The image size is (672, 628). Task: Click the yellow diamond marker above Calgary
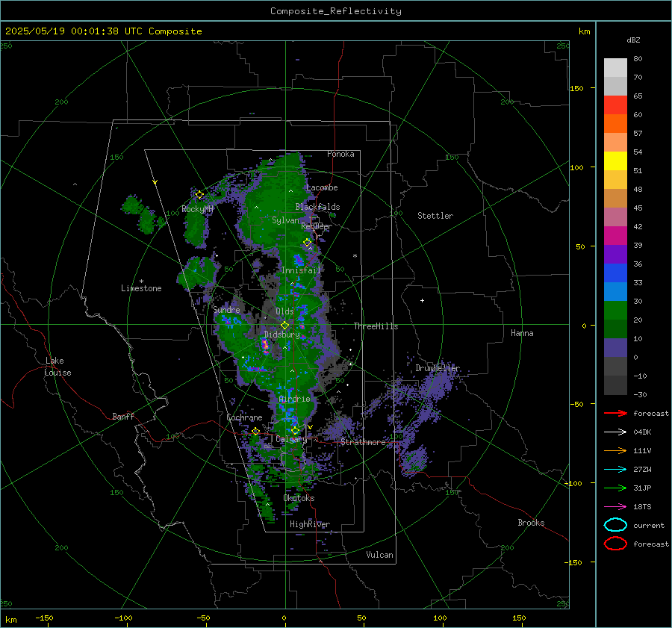295,430
